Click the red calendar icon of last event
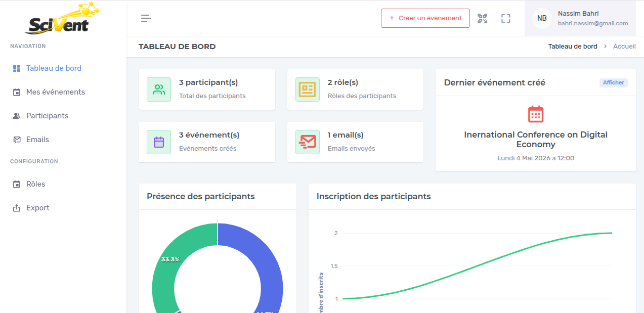The image size is (644, 313). 535,114
